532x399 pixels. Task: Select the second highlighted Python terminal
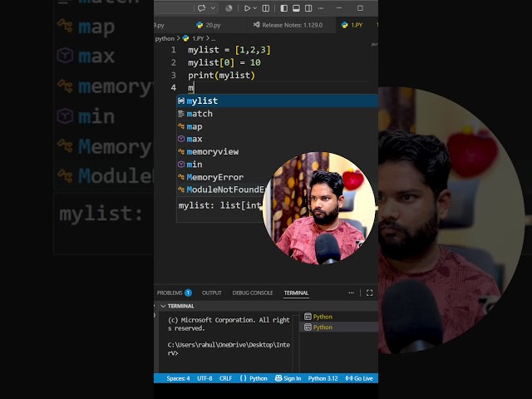339,327
